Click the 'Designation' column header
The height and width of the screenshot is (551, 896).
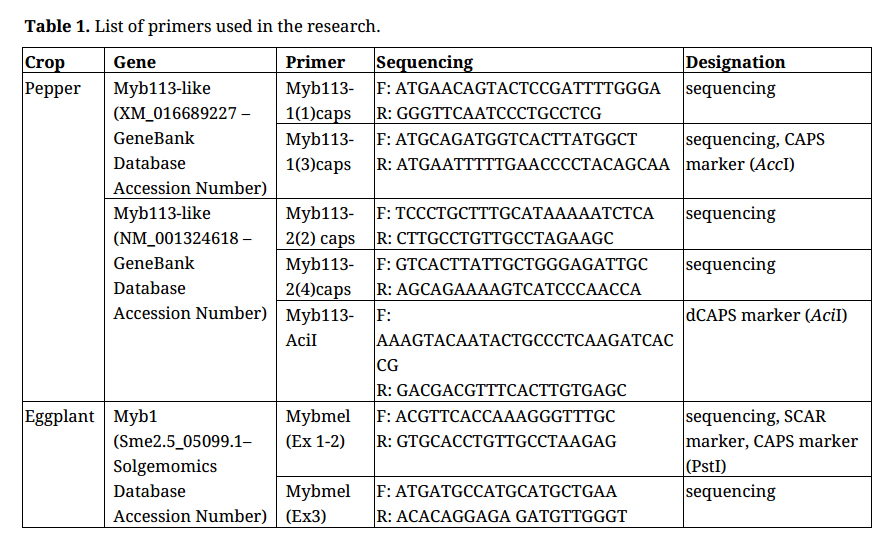click(735, 62)
